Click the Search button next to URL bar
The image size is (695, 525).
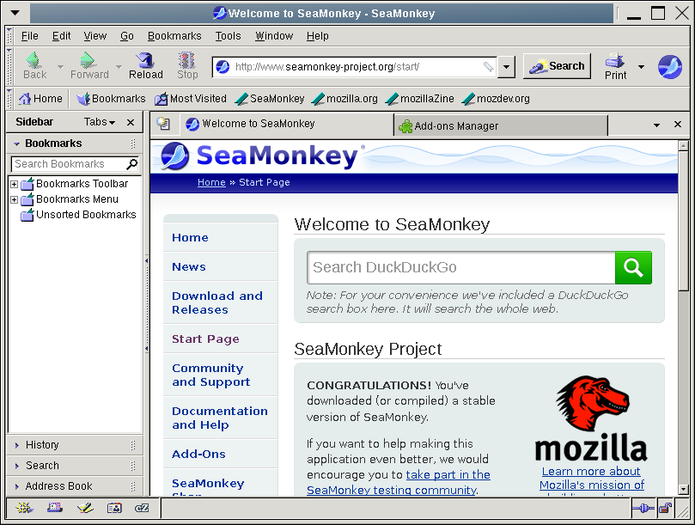click(557, 66)
